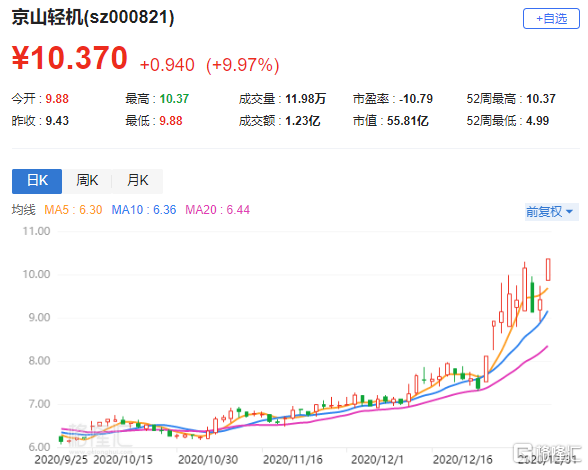Click the 2020/10/30 date axis label
This screenshot has width=588, height=470.
tap(208, 459)
